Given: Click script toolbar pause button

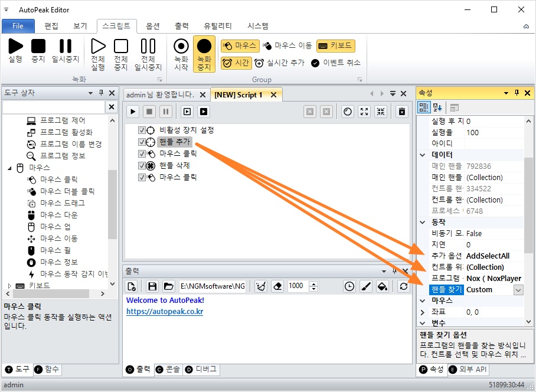Looking at the screenshot, I should coord(166,112).
